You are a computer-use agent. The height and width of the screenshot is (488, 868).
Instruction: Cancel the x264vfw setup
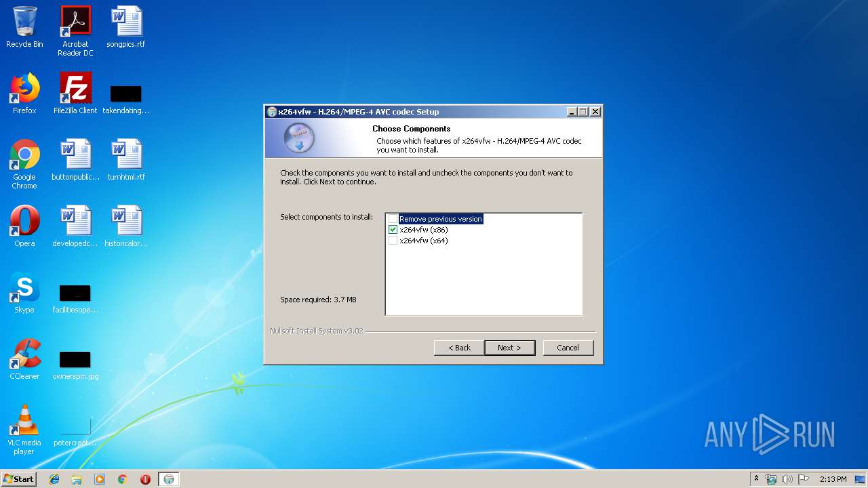(x=568, y=348)
